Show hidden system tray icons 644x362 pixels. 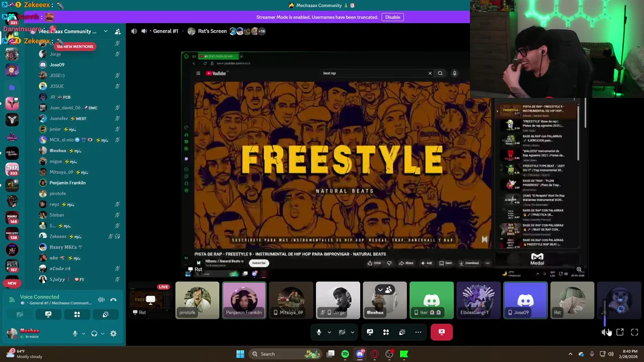coord(570,354)
